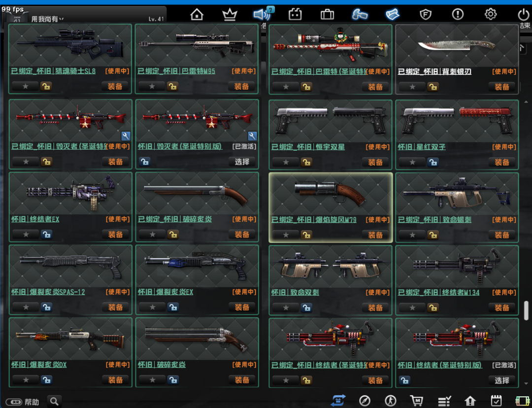532x408 pixels.
Task: Toggle the lock icon for 星红双子
Action: tap(432, 162)
